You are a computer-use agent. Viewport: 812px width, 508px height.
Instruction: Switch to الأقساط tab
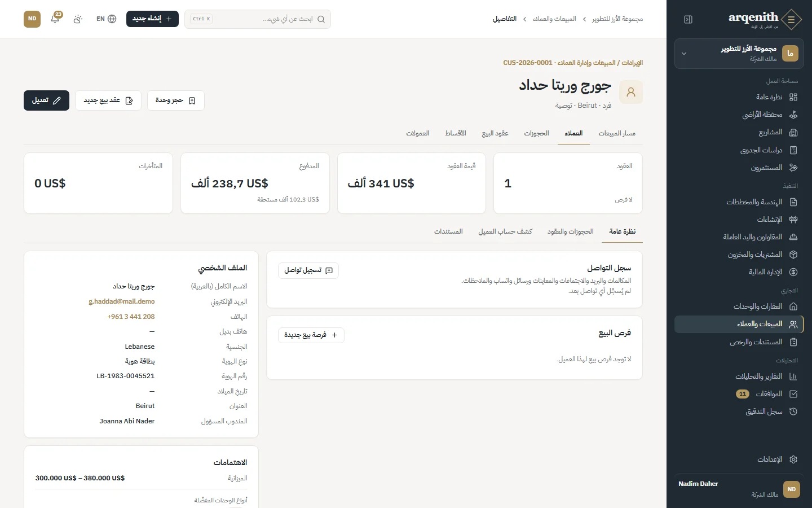(x=456, y=134)
